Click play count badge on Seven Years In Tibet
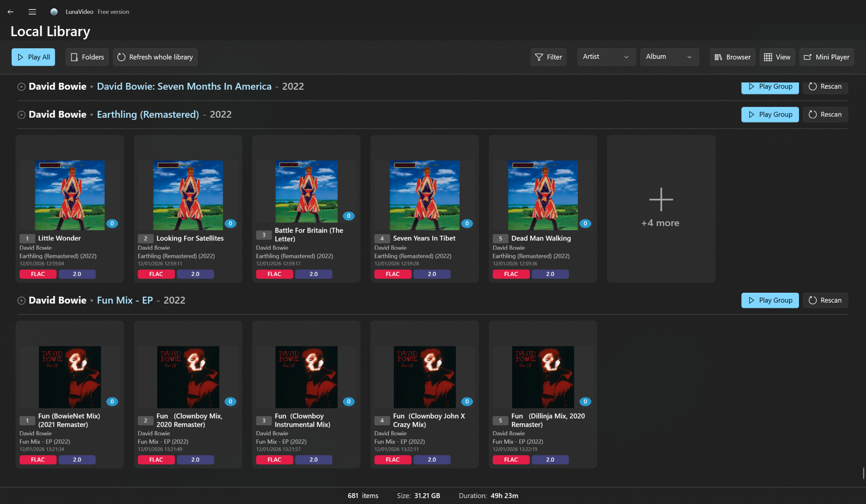Viewport: 866px width, 504px height. point(467,223)
